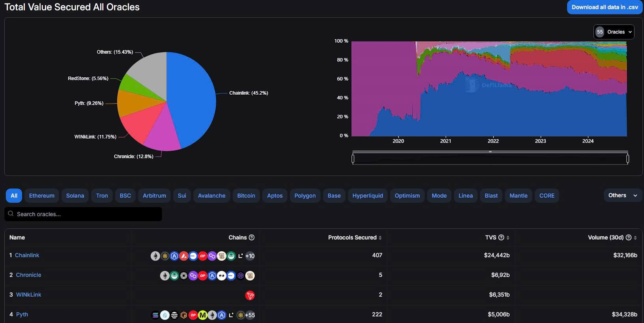The image size is (644, 323).
Task: Select the BSC chain filter
Action: [125, 196]
